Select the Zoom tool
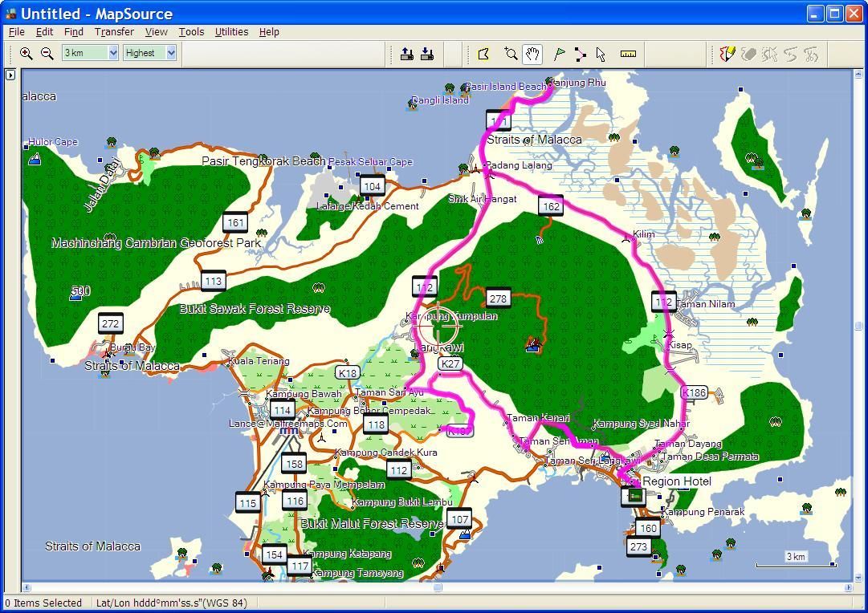868x613 pixels. click(511, 54)
